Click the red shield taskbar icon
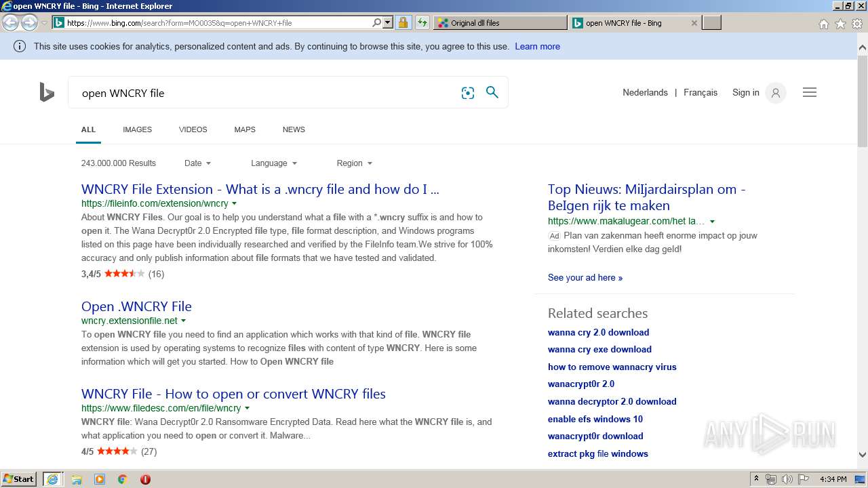 point(145,479)
